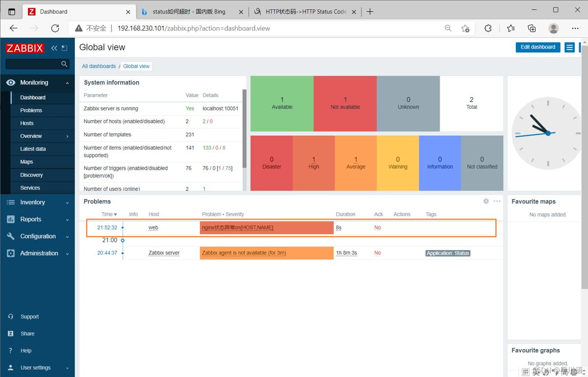Screen dimensions: 588x377
Task: Open the Support link in sidebar
Action: click(x=29, y=317)
